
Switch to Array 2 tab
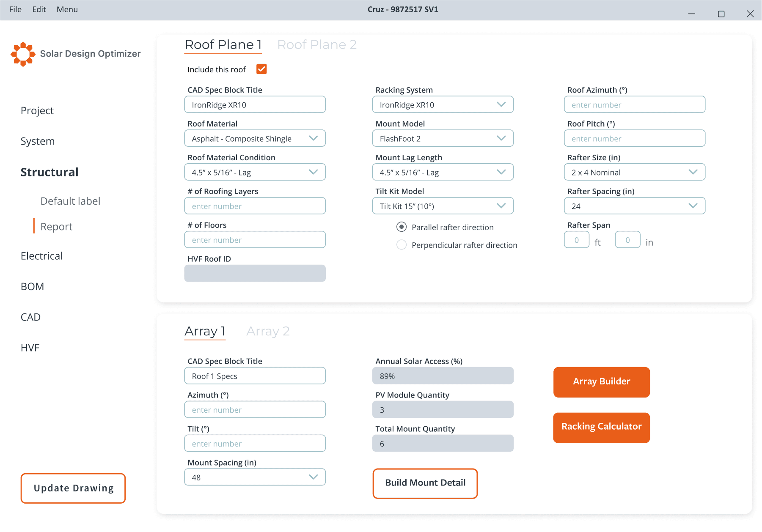click(x=268, y=331)
